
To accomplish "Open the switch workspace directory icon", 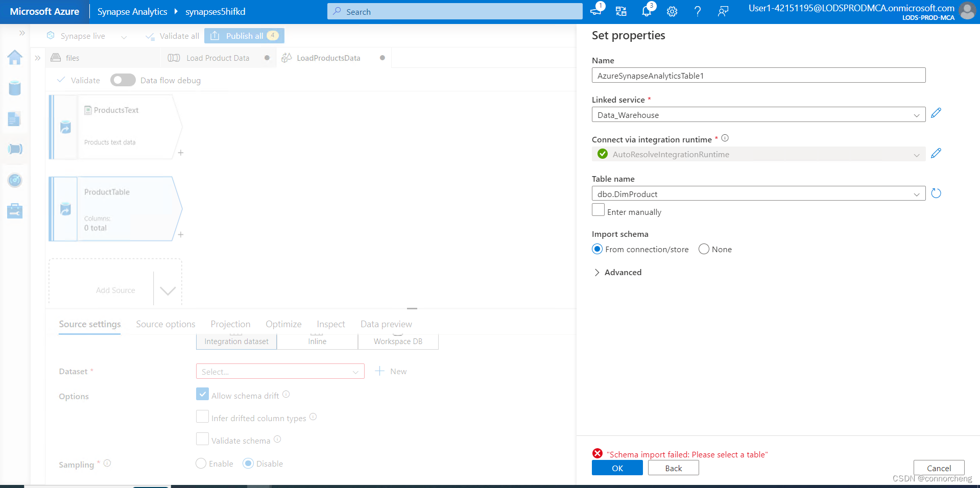I will click(x=621, y=11).
